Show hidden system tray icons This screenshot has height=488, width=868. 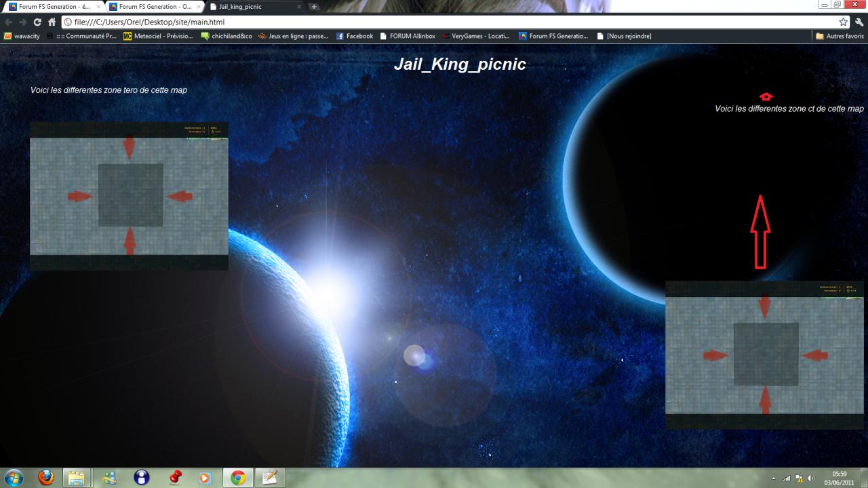pyautogui.click(x=774, y=479)
